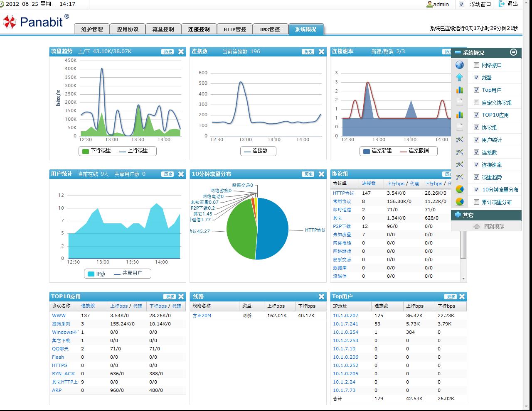Click the up arrow icon beside 线路
The width and height of the screenshot is (532, 411).
point(460,77)
